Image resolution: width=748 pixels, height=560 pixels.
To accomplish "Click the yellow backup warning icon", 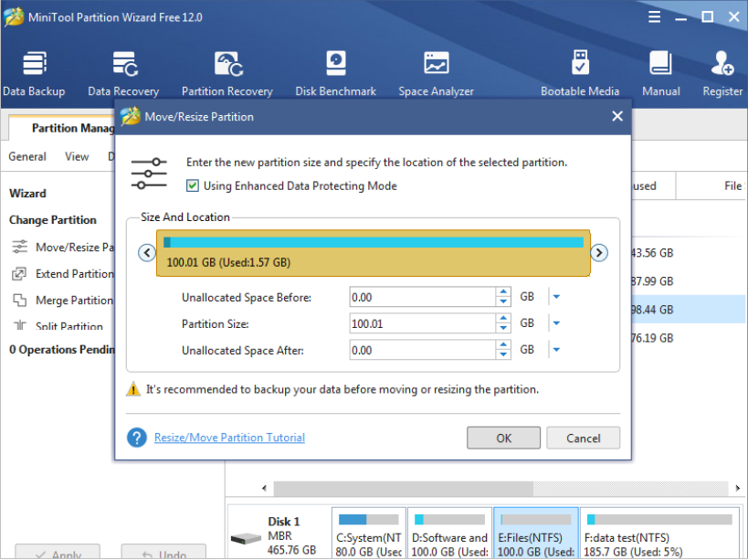I will coord(133,389).
